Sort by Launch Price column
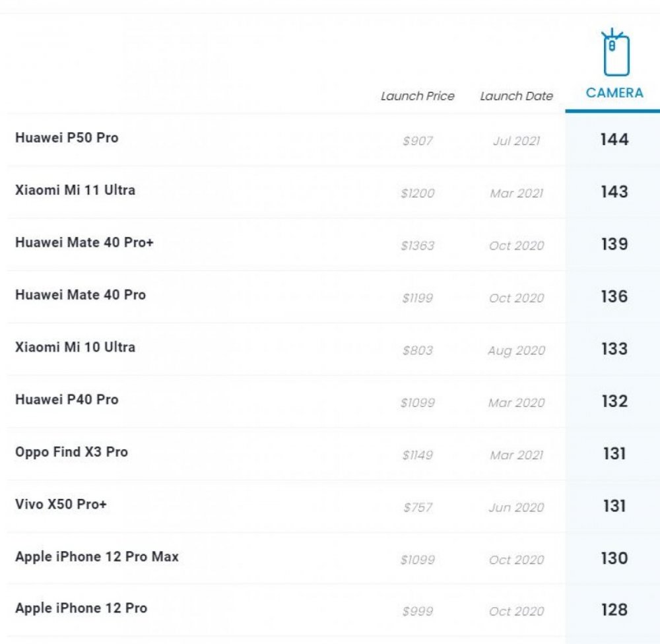 tap(418, 96)
